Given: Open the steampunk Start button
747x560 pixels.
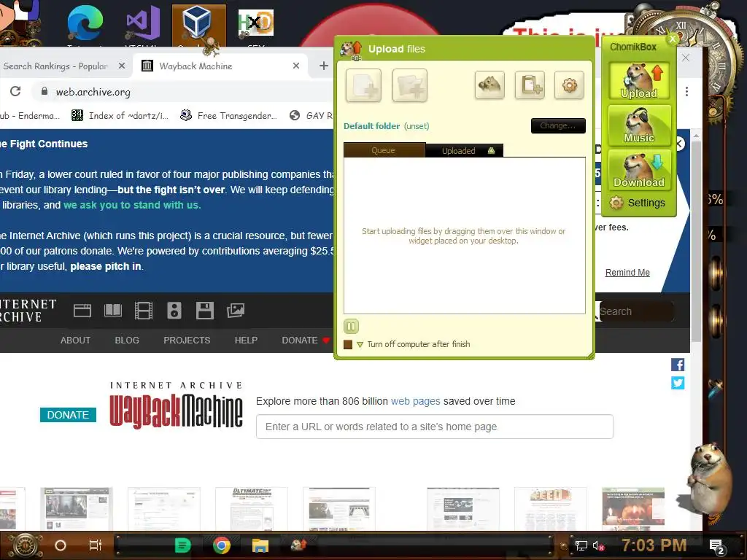Looking at the screenshot, I should point(25,545).
